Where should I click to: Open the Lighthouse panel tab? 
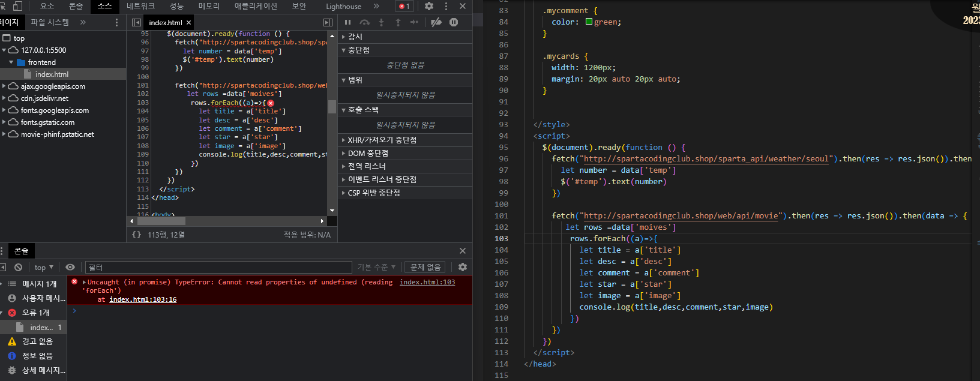point(343,6)
